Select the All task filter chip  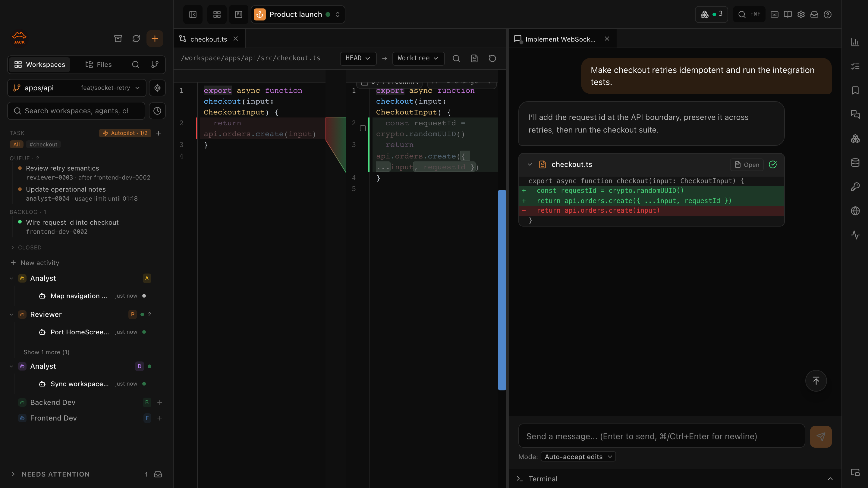(17, 145)
